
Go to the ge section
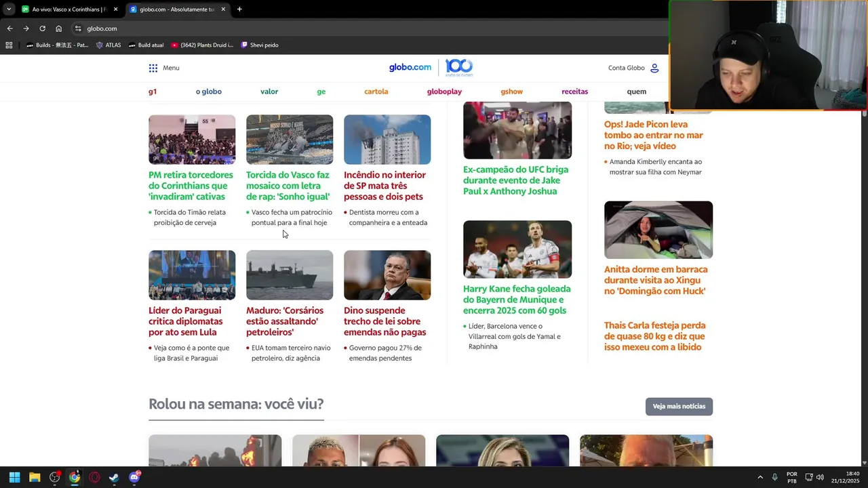tap(321, 91)
